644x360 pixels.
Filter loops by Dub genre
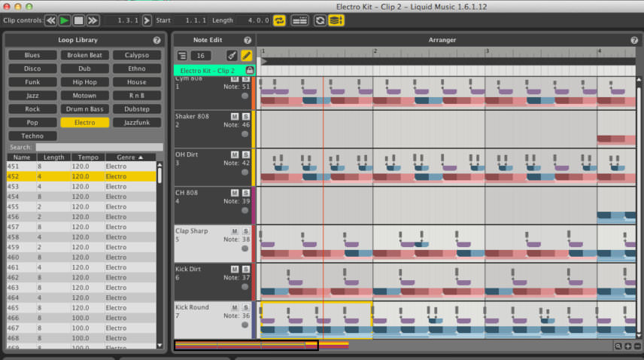coord(84,69)
